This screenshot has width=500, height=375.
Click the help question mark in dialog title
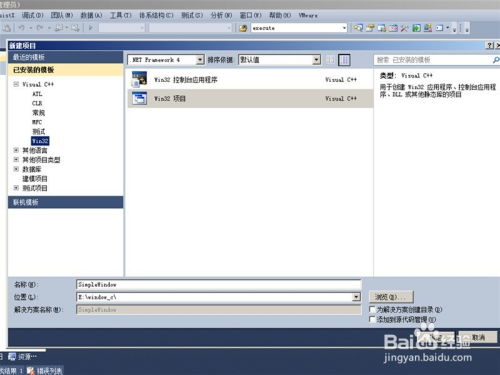[x=489, y=46]
